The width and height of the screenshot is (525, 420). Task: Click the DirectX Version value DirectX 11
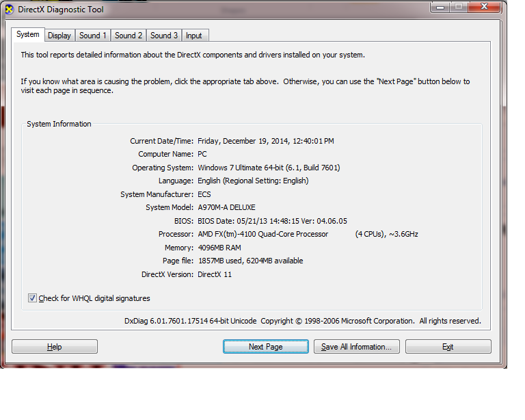215,274
